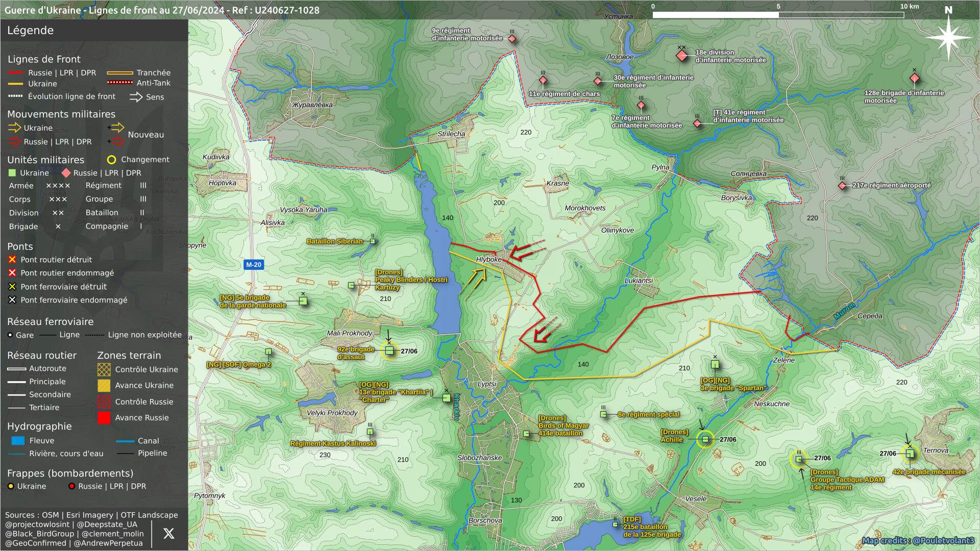Click the blue Fleuve legend swatch
This screenshot has height=551, width=980.
click(x=18, y=441)
